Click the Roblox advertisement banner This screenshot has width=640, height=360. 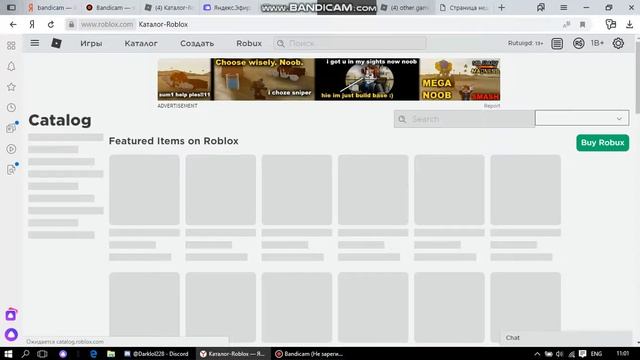pyautogui.click(x=329, y=80)
